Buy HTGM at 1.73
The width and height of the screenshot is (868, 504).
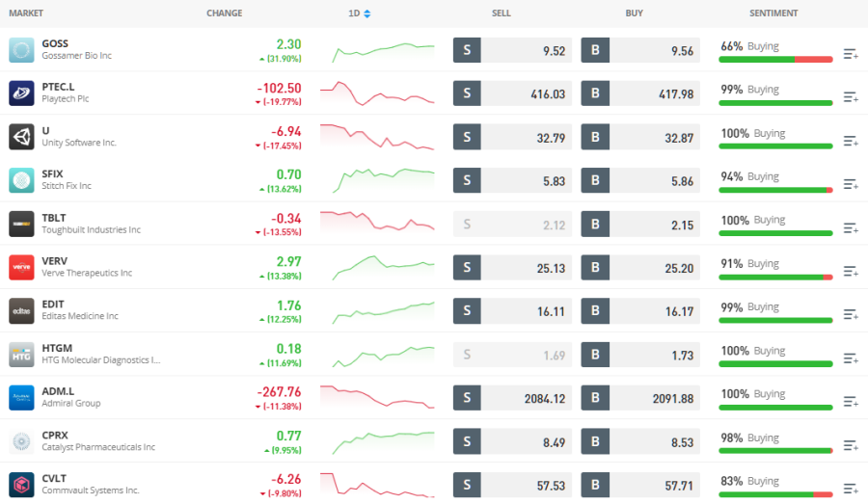coord(640,355)
